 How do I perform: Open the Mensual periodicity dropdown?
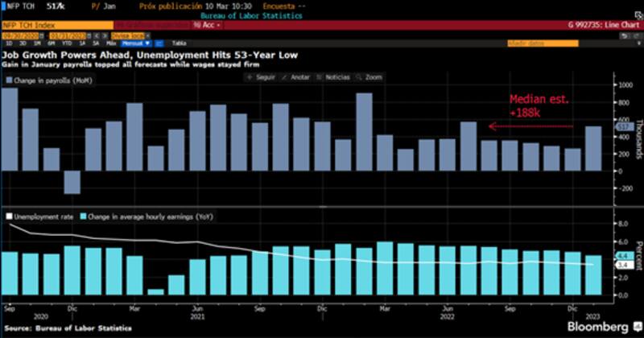pos(134,45)
